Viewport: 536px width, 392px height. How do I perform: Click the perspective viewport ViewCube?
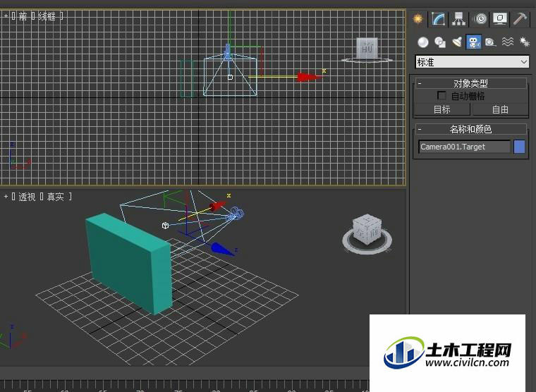point(367,230)
